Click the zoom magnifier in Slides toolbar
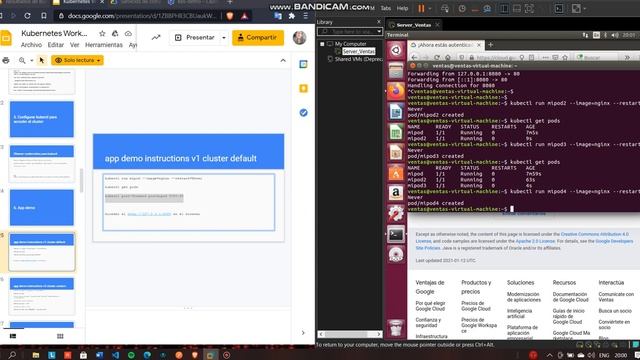This screenshot has height=360, width=640. pyautogui.click(x=22, y=60)
